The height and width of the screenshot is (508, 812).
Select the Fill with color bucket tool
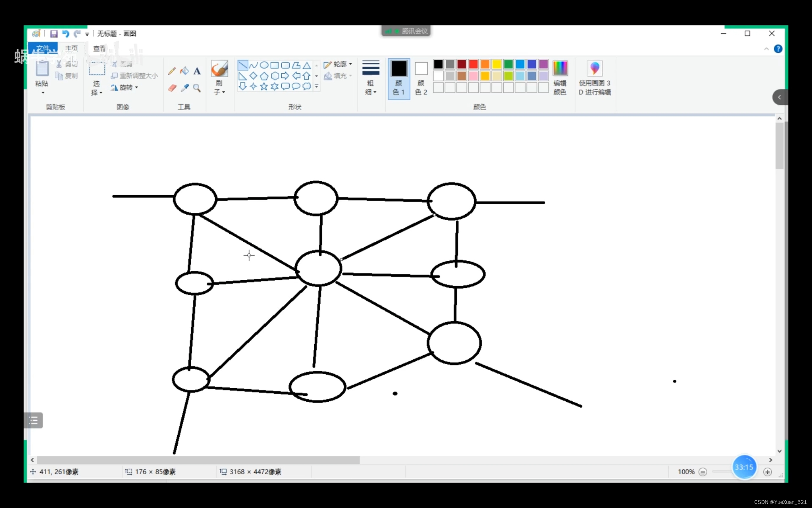[x=184, y=71]
